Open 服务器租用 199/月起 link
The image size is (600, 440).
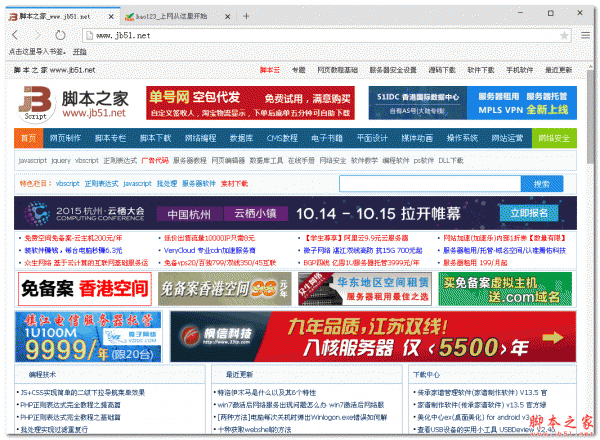[x=475, y=262]
